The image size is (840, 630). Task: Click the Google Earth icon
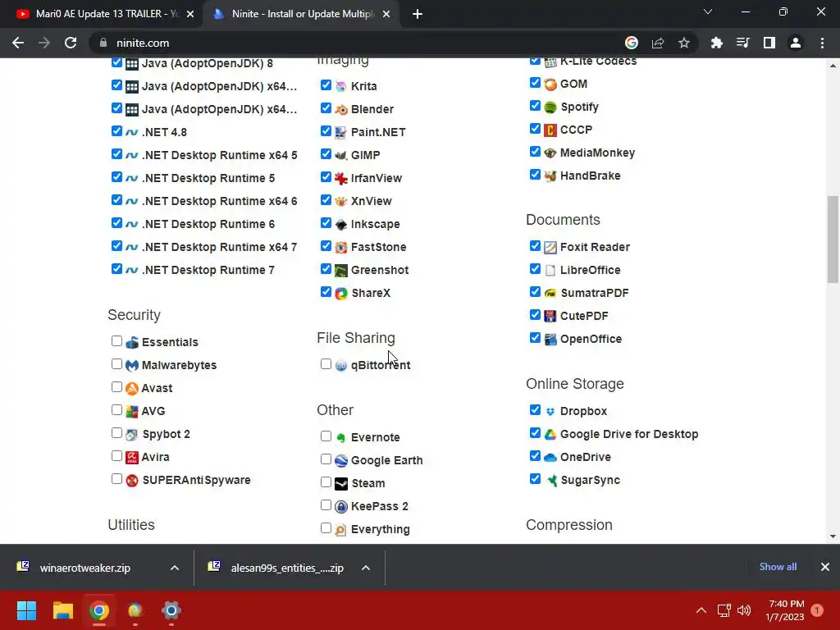tap(340, 461)
